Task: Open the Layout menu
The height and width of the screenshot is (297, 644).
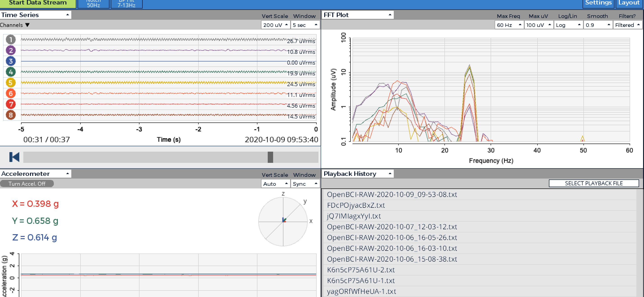Action: click(629, 4)
